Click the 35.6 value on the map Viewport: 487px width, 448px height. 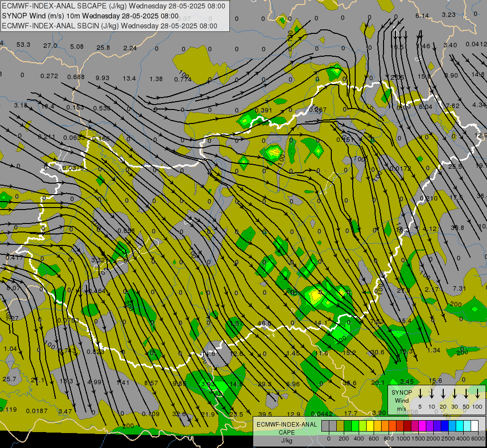click(349, 383)
